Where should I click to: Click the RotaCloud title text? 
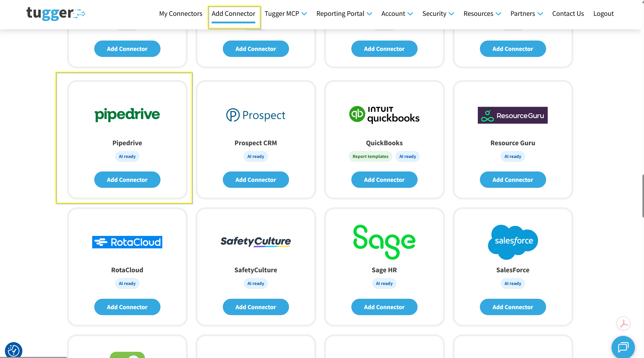pyautogui.click(x=127, y=270)
